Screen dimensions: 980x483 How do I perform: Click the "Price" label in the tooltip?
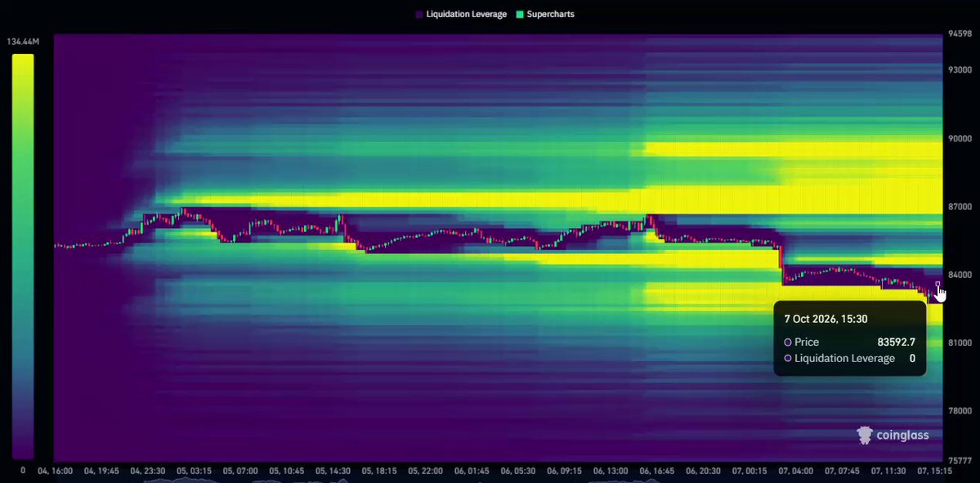pyautogui.click(x=806, y=342)
